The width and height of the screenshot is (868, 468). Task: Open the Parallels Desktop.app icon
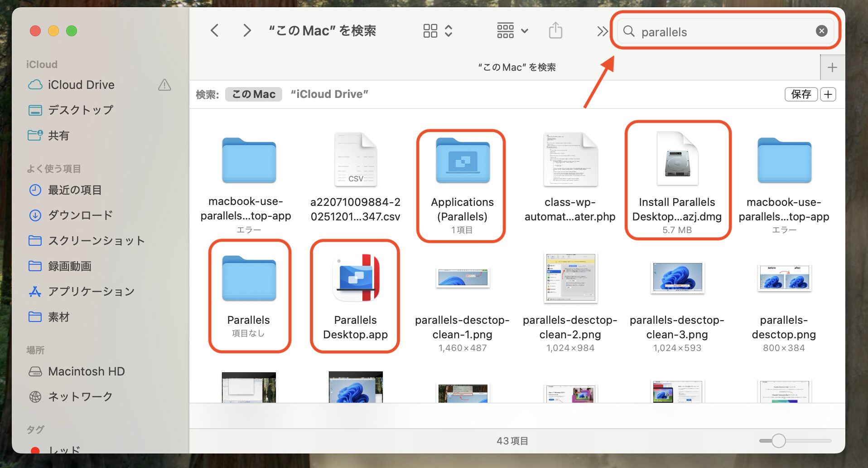click(355, 278)
